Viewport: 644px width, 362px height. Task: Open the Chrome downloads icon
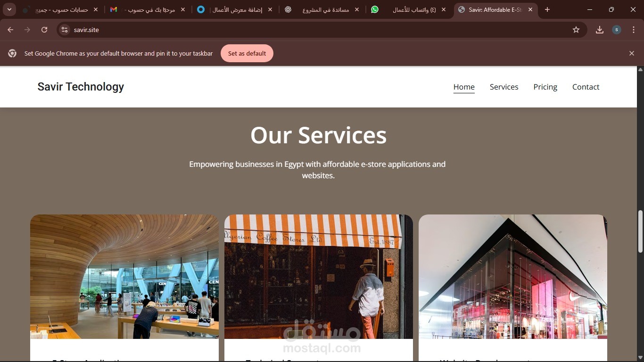point(600,30)
